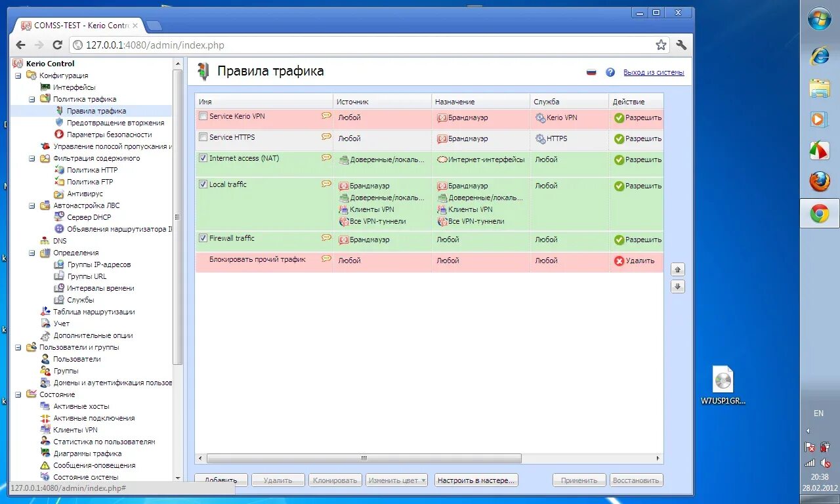Open Антивирус settings
Screen dimensions: 840x504
click(85, 194)
